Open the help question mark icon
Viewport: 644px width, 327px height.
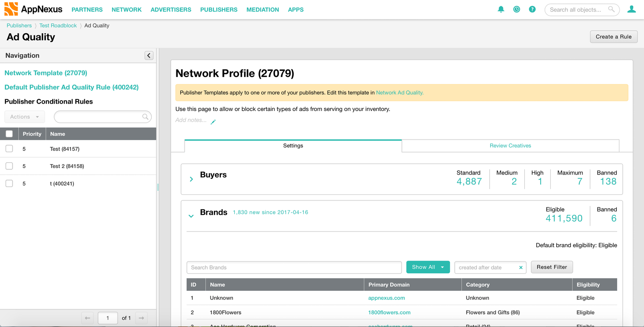point(532,9)
